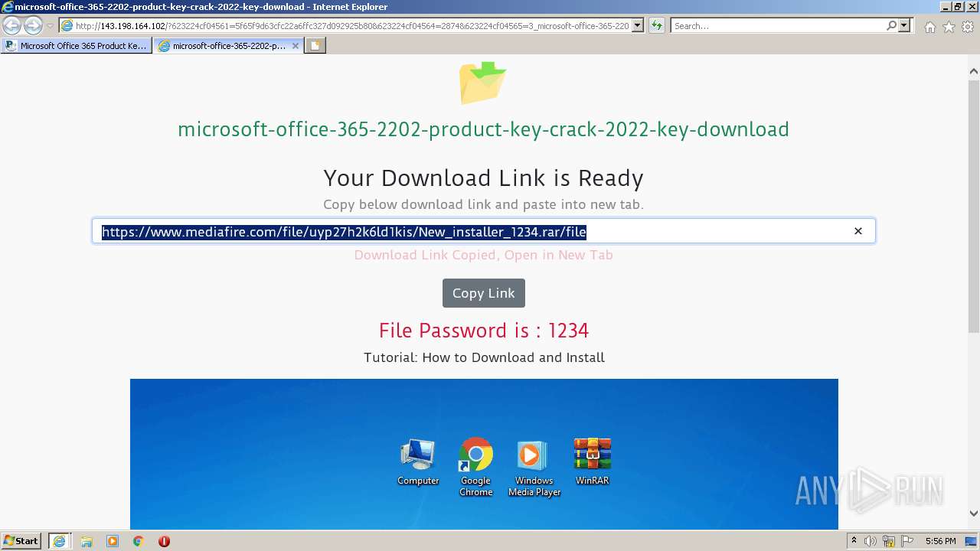980x551 pixels.
Task: Click the scrollbar down arrow
Action: 973,514
